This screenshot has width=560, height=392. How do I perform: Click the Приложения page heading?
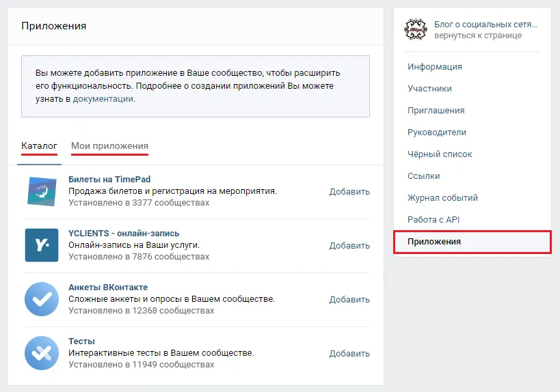click(x=53, y=26)
